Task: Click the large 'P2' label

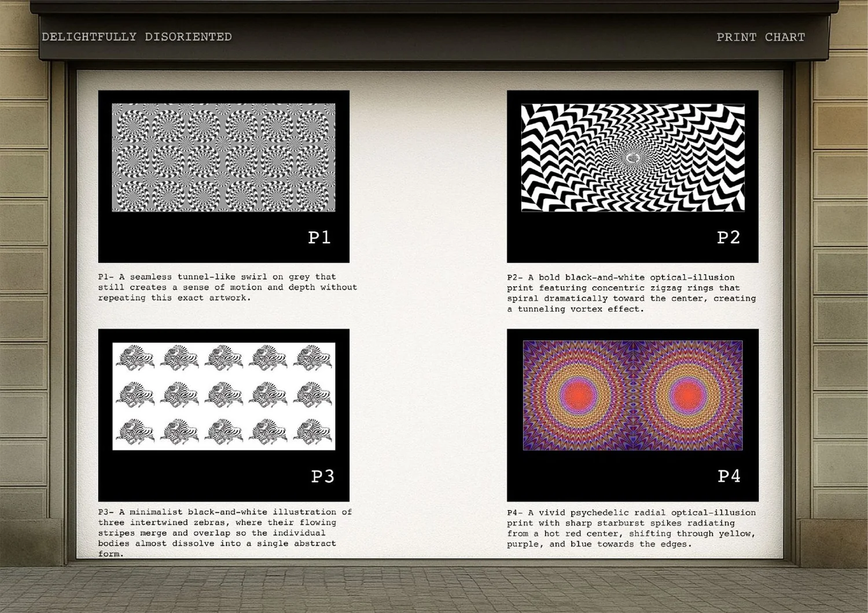Action: coord(729,237)
